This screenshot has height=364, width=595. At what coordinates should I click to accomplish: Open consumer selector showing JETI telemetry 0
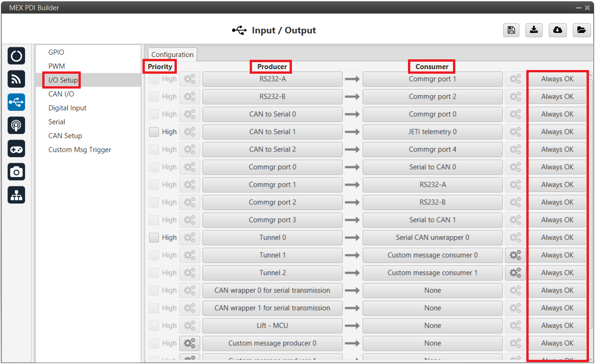coord(432,132)
